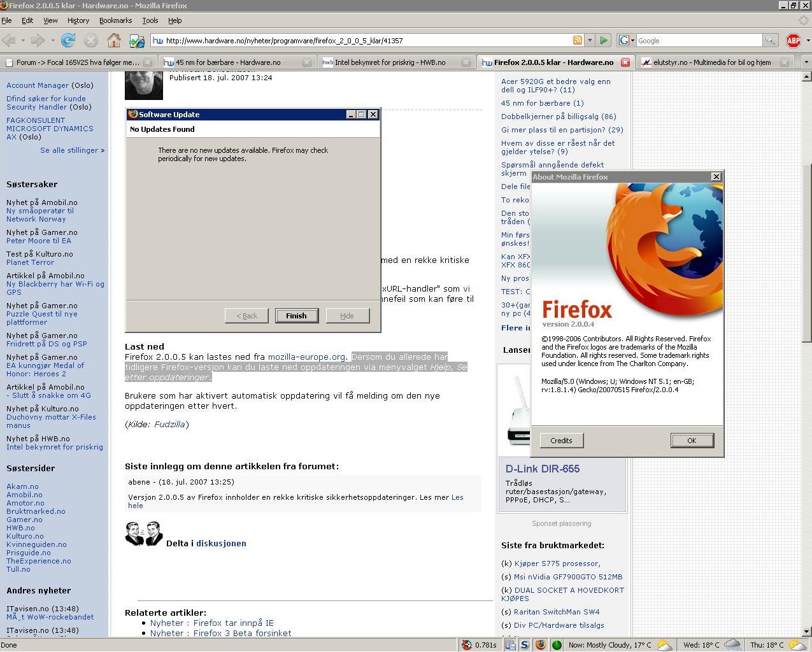This screenshot has width=812, height=652.
Task: Click the page scrollbar down arrow
Action: click(806, 632)
